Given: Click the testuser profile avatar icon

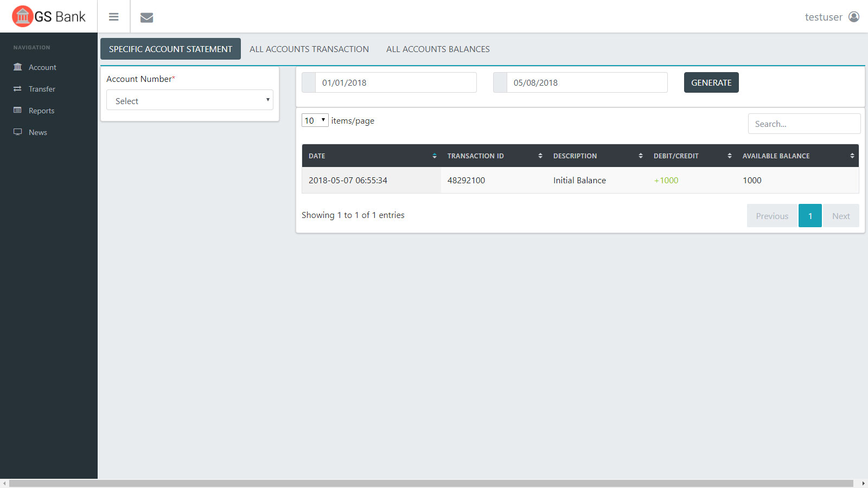Looking at the screenshot, I should click(x=854, y=17).
